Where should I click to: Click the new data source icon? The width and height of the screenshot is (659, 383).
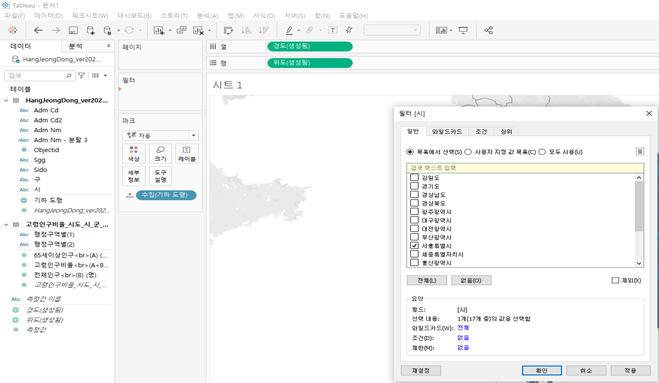click(90, 30)
